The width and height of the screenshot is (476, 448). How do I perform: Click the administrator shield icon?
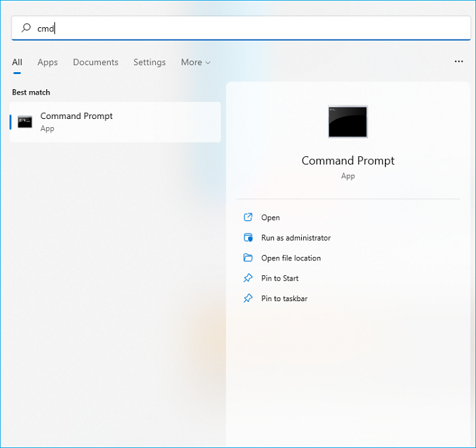pos(248,238)
